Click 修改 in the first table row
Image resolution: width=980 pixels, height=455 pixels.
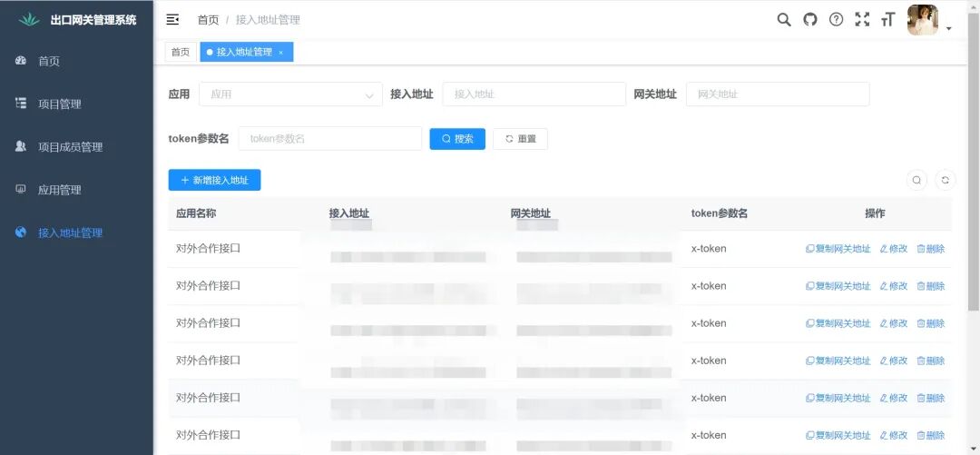tap(894, 249)
